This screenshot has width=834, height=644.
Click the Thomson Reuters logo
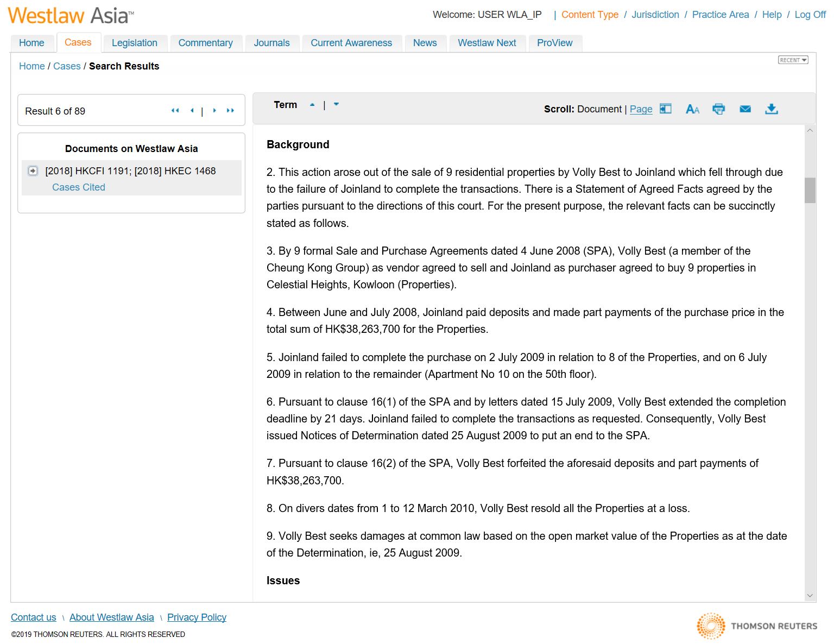pos(757,626)
